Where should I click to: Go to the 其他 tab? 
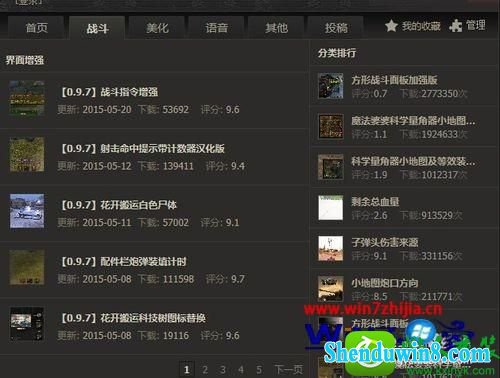point(276,27)
